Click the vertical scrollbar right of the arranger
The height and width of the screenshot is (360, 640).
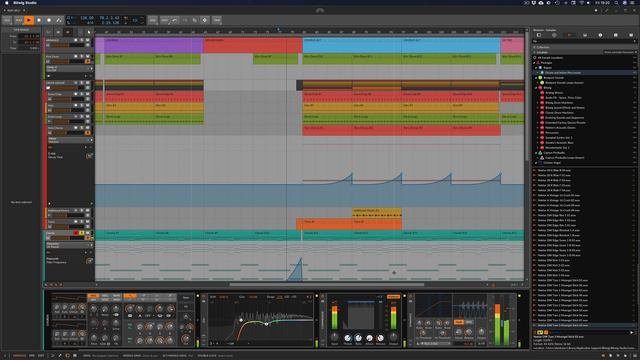tap(527, 98)
